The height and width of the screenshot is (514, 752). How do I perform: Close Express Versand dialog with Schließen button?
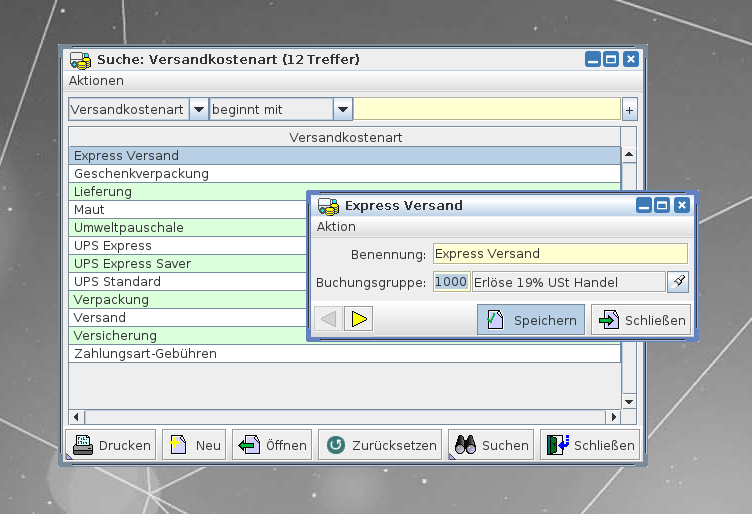tap(642, 320)
